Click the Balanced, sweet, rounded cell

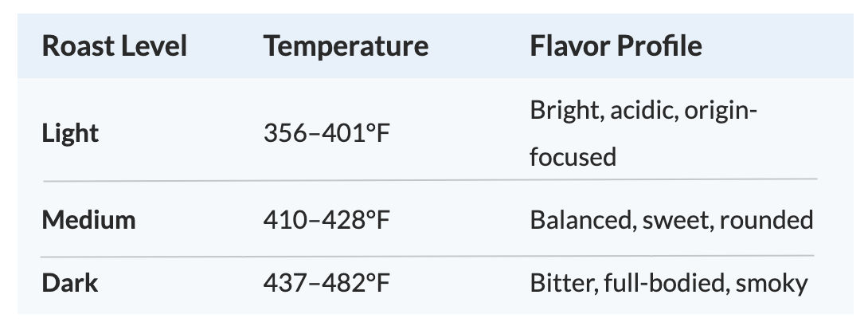671,220
